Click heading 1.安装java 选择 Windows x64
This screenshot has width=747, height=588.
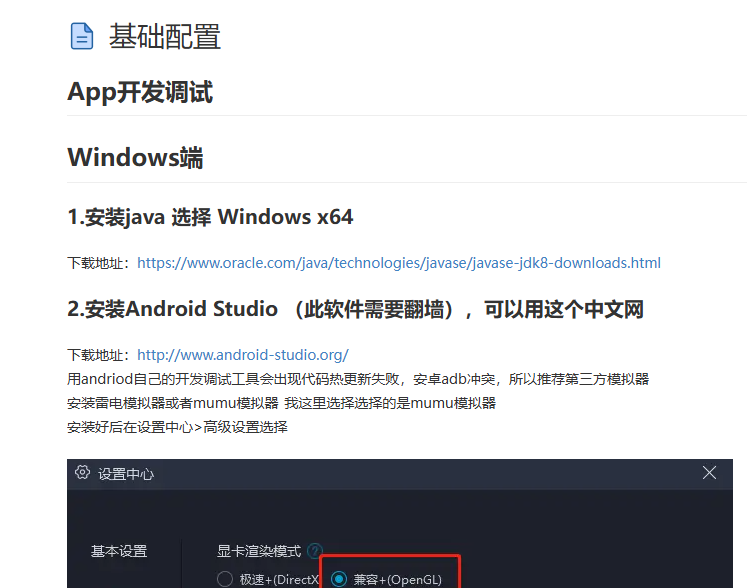pos(210,217)
